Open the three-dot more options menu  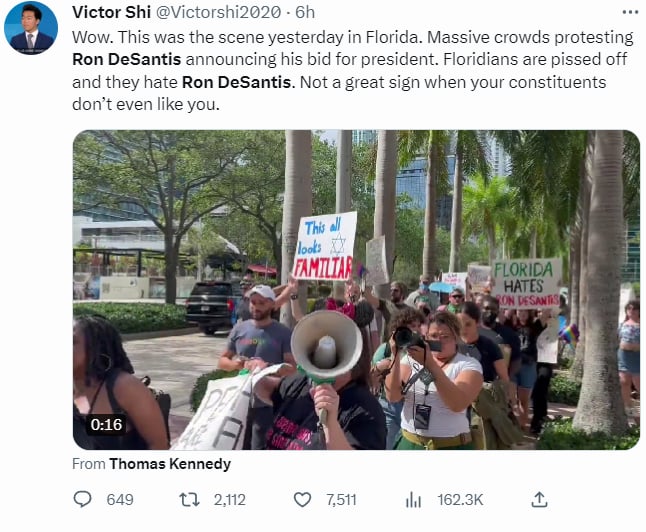point(630,12)
